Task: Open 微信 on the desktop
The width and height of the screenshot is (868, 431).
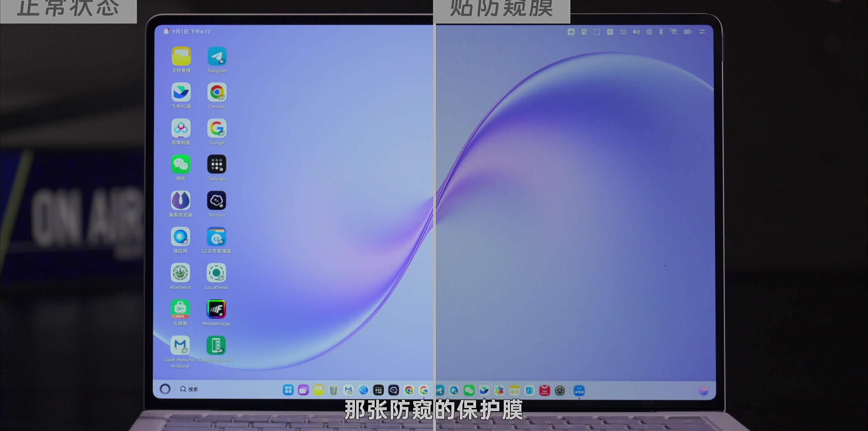Action: (181, 165)
